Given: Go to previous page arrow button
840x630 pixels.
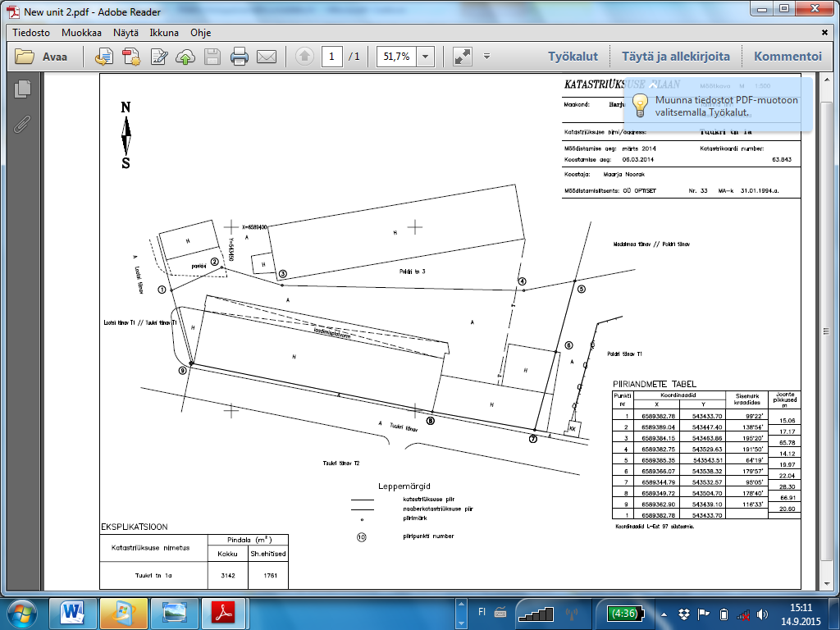Looking at the screenshot, I should 304,57.
